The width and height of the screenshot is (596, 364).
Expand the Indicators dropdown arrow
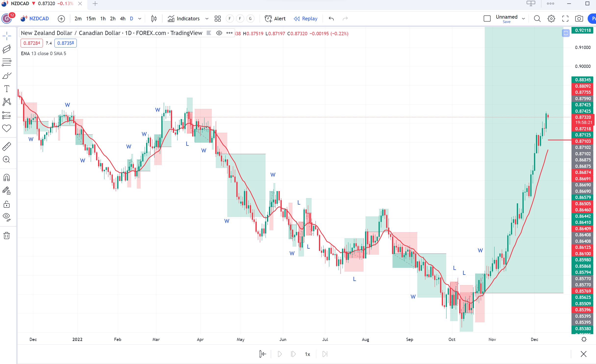pos(207,19)
